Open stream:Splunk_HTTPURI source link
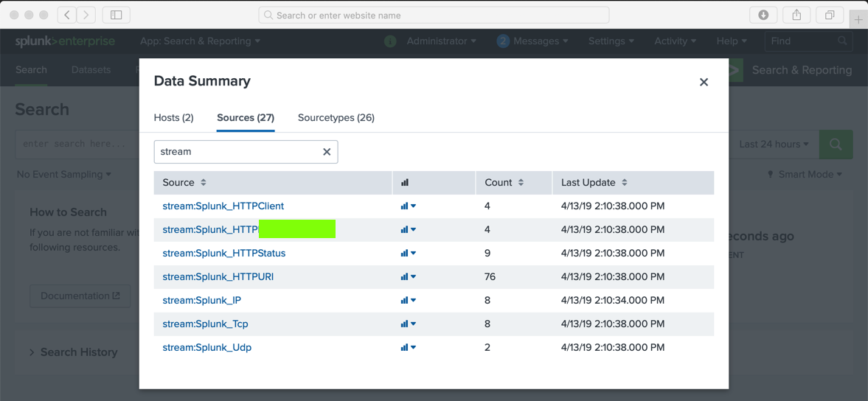The height and width of the screenshot is (401, 868). [x=218, y=276]
